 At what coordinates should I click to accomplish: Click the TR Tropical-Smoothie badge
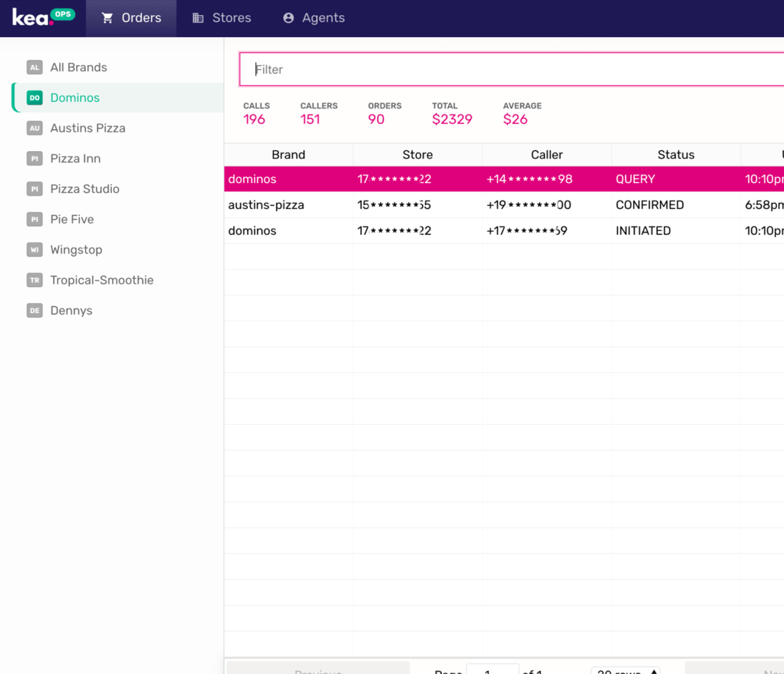point(34,280)
